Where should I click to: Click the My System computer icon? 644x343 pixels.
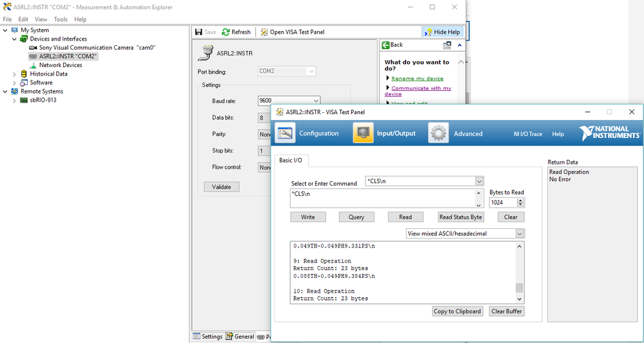coord(15,30)
